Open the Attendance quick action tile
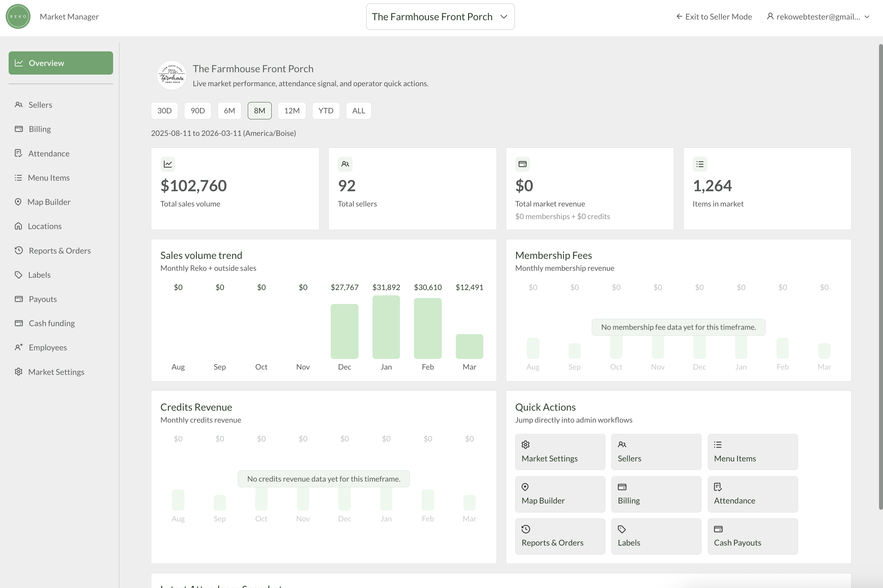The width and height of the screenshot is (883, 588). coord(753,494)
